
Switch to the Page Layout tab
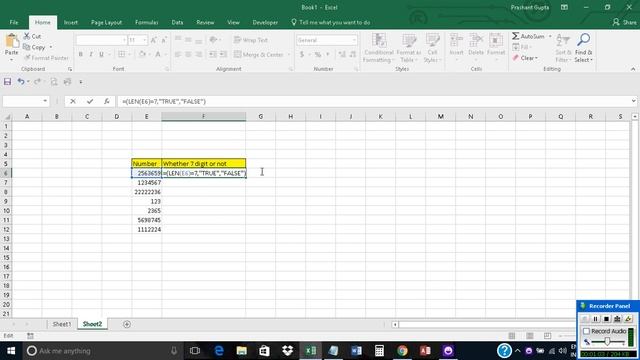pos(106,22)
